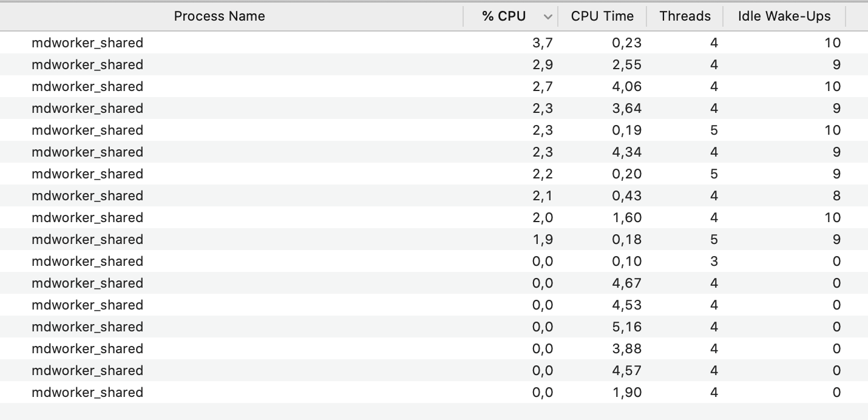Sort by the Process Name column header
This screenshot has width=868, height=420.
pyautogui.click(x=219, y=16)
